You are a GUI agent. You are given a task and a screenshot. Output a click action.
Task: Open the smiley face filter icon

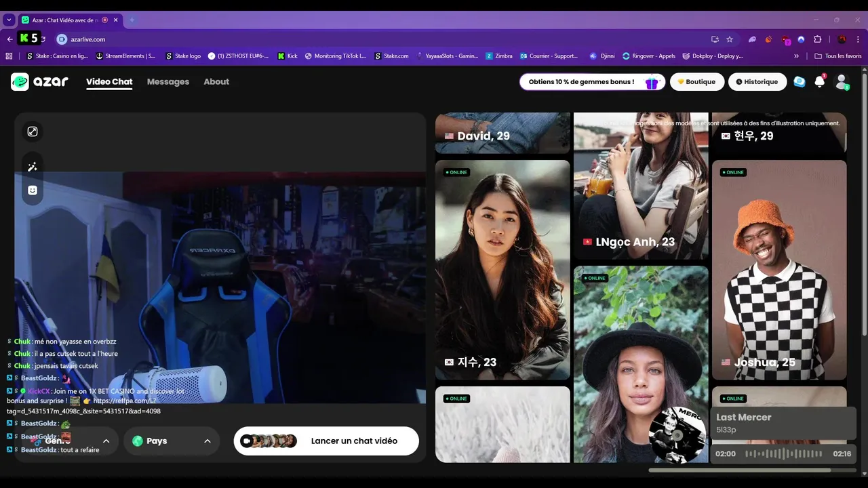tap(32, 190)
